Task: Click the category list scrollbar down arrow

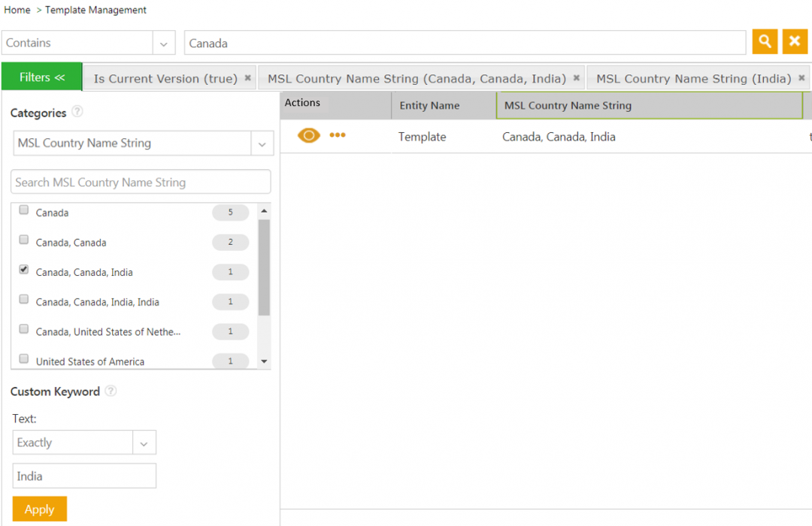Action: click(x=264, y=361)
